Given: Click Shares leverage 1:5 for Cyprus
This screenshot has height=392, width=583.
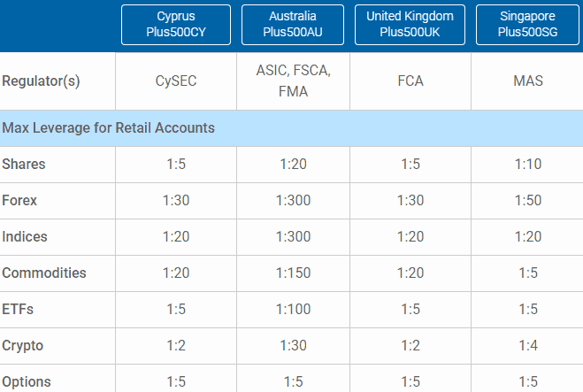Looking at the screenshot, I should [176, 164].
